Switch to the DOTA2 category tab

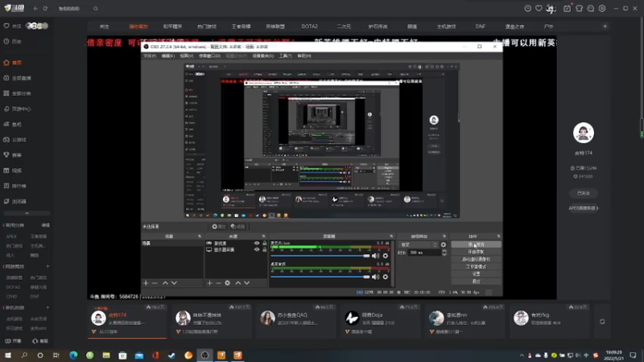click(x=309, y=27)
